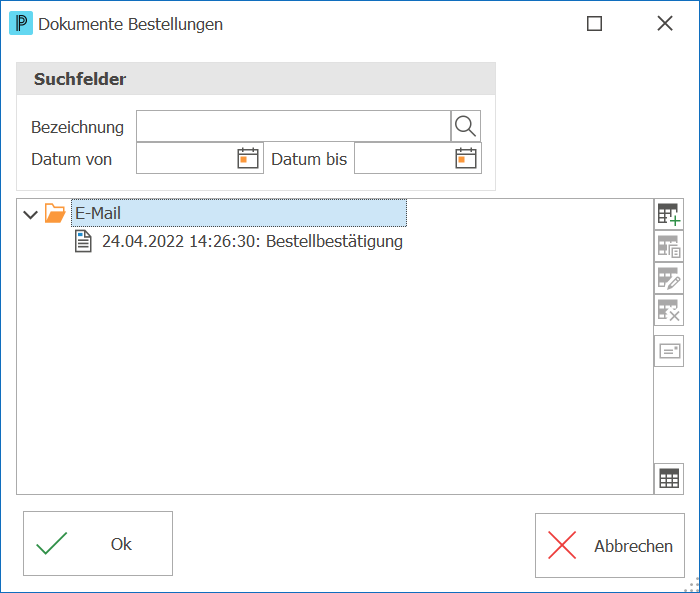Focus the Bezeichnung search field

point(293,126)
